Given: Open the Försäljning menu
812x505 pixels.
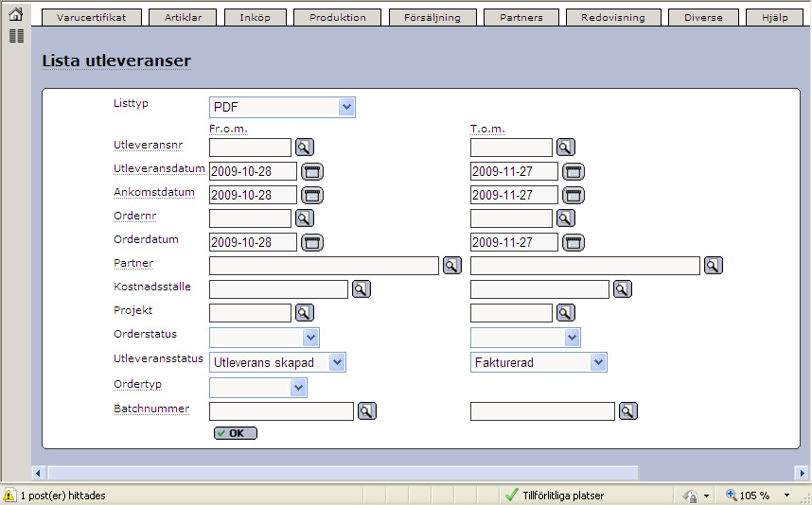Looking at the screenshot, I should pyautogui.click(x=432, y=17).
